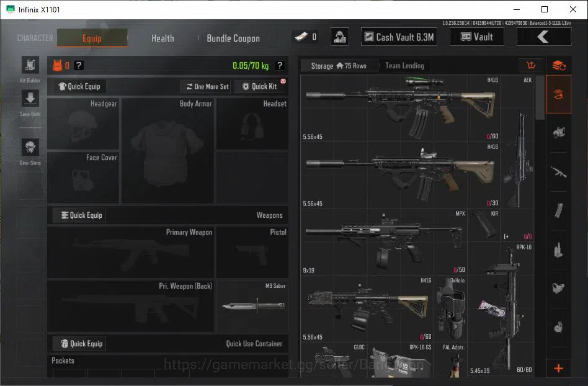Open the Cash Vault 6.3M button
The image size is (588, 386).
399,37
